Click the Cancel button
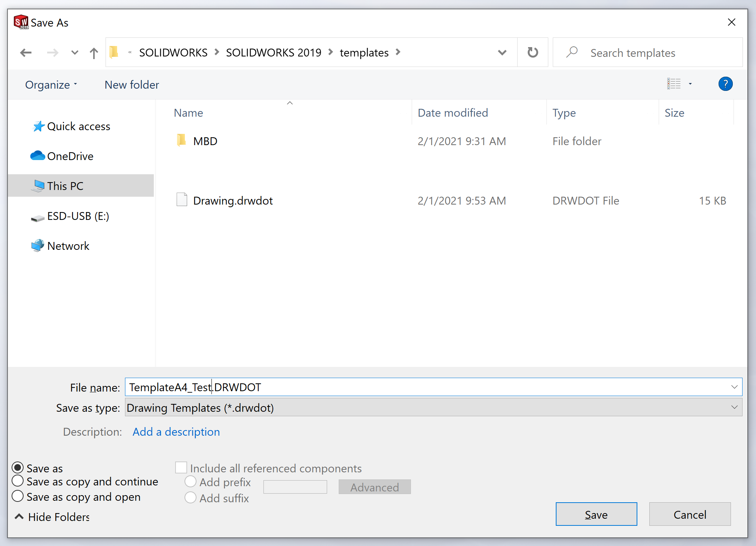756x546 pixels. (x=690, y=514)
